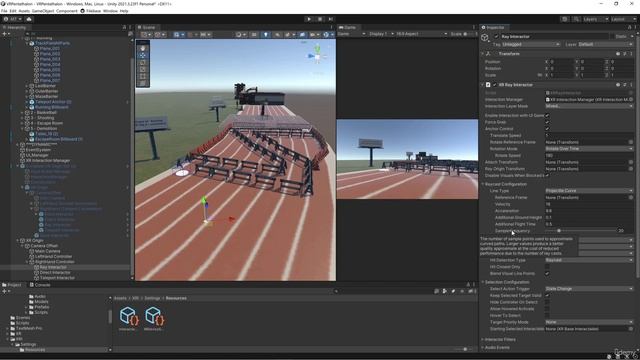Open the undo history icon in toolbar
The image size is (640, 360).
point(565,19)
